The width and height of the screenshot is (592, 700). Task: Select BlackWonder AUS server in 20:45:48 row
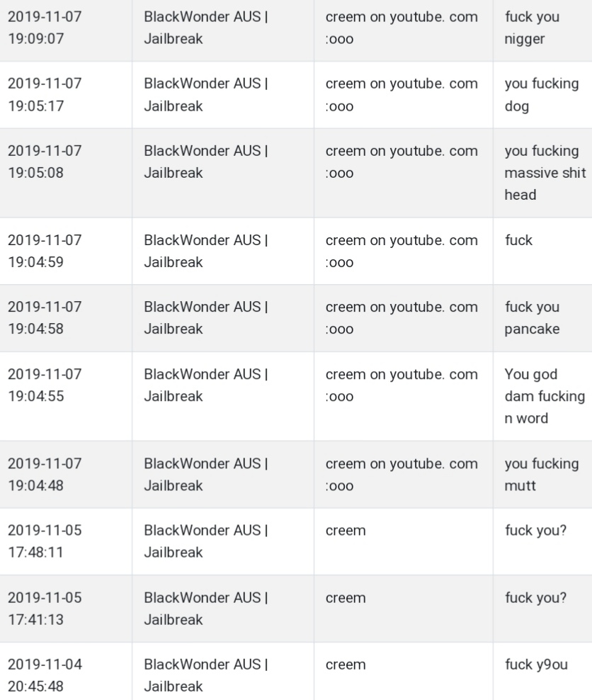point(205,675)
